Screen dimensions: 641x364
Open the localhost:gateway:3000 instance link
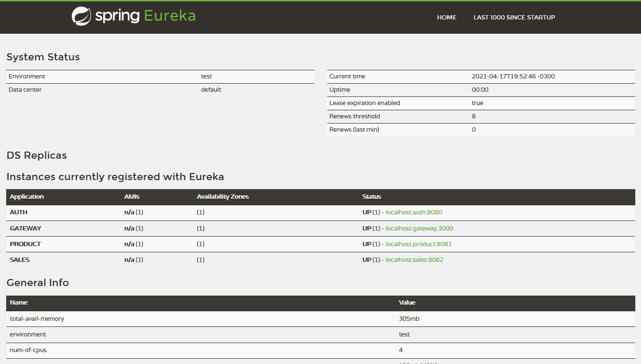[419, 229]
